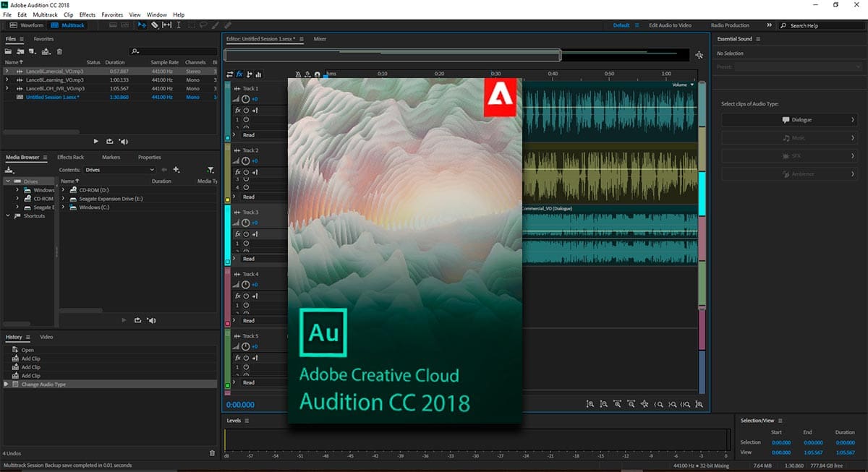Show the Effects (fx) track controls
The image size is (868, 472).
pos(239,74)
